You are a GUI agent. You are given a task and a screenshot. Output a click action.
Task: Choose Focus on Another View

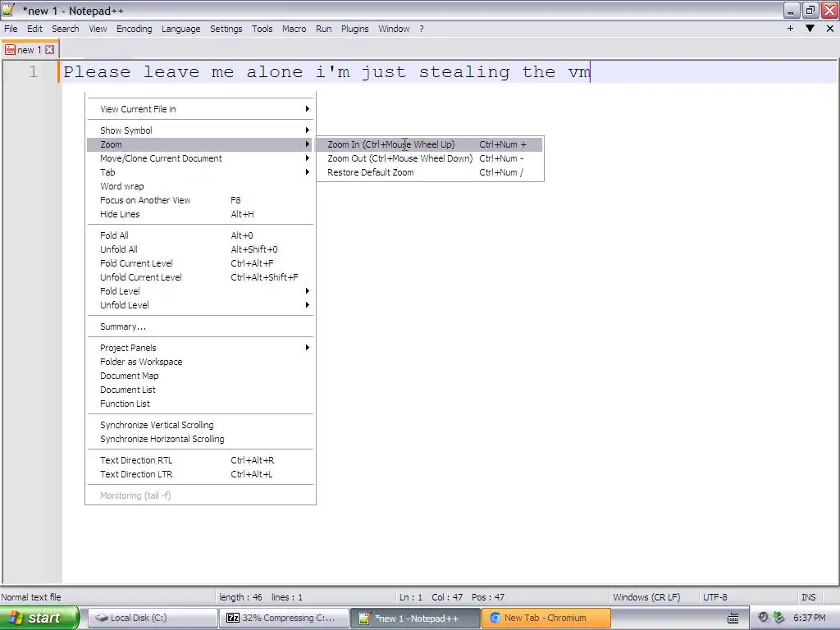200,200
